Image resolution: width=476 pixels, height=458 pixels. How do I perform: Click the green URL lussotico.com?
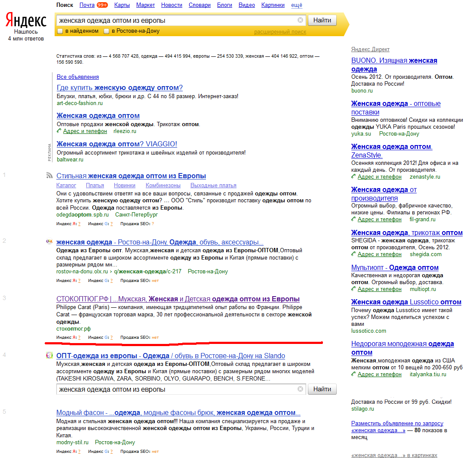click(x=369, y=331)
